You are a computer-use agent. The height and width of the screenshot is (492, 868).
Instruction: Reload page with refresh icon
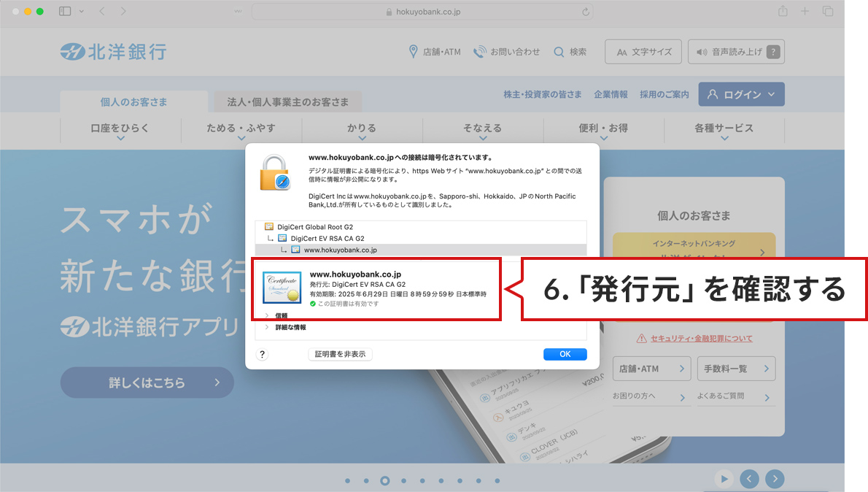click(x=585, y=12)
